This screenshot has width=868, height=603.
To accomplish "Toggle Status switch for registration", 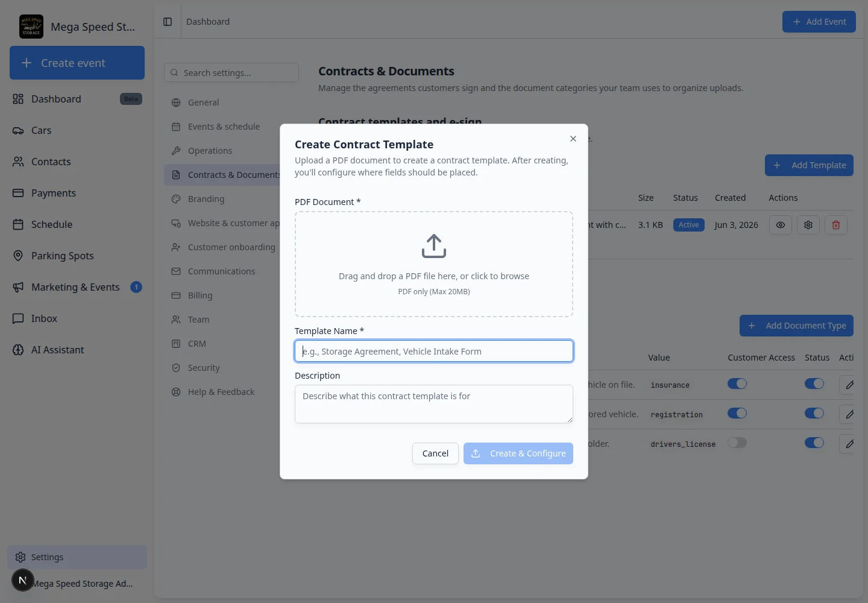I will click(x=814, y=413).
